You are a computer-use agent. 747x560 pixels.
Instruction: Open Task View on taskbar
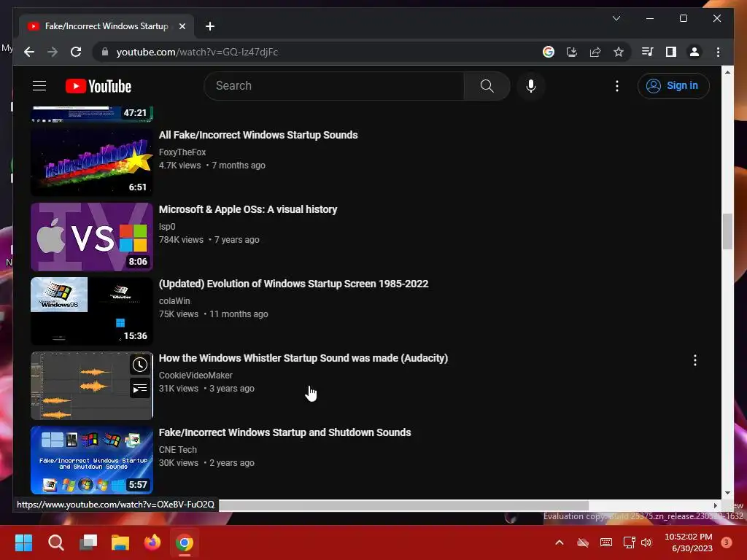point(88,542)
